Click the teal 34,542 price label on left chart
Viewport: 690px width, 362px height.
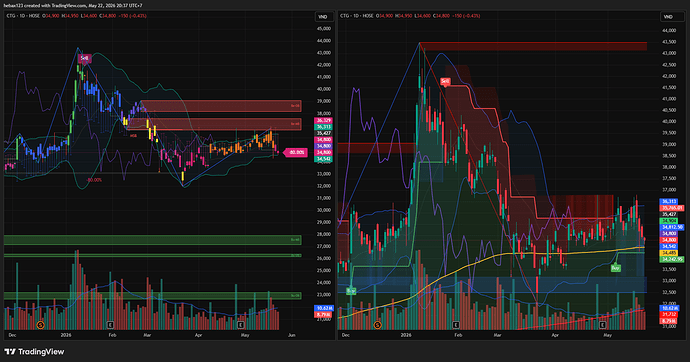pos(323,159)
